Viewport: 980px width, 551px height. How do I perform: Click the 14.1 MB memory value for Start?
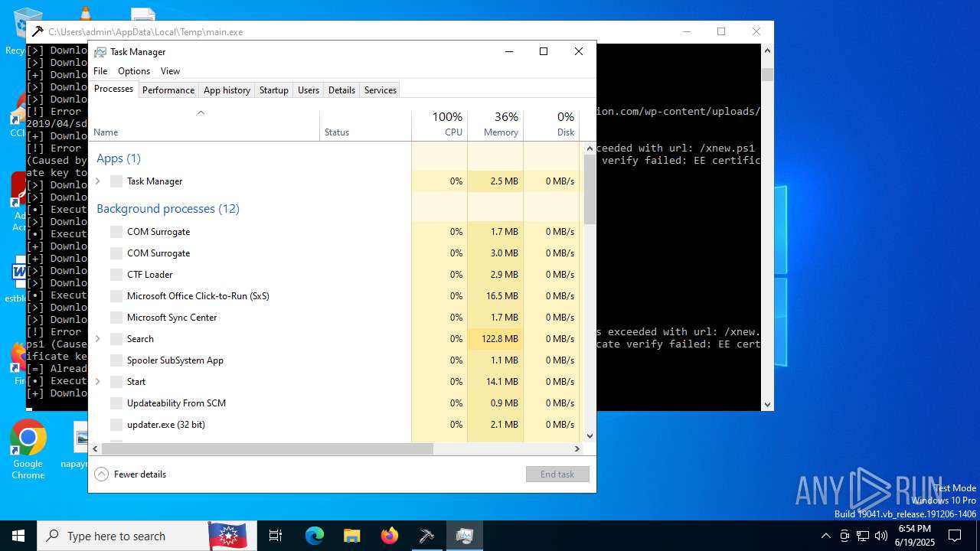[x=504, y=382]
